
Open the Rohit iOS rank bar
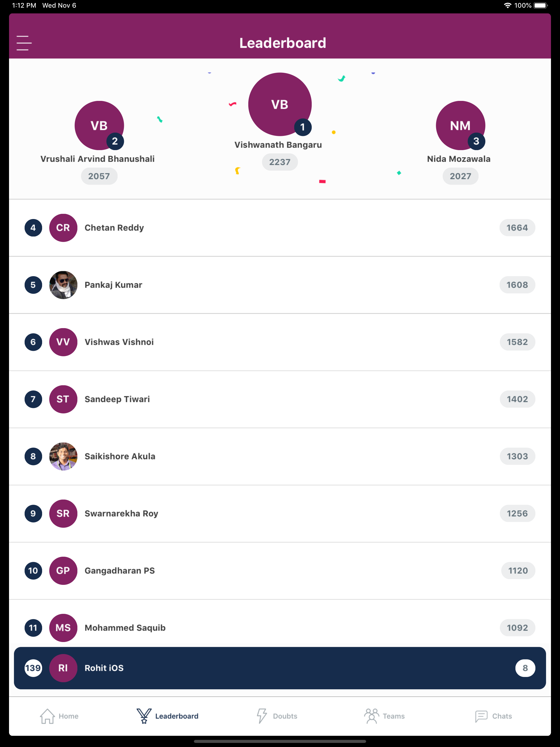pos(280,668)
